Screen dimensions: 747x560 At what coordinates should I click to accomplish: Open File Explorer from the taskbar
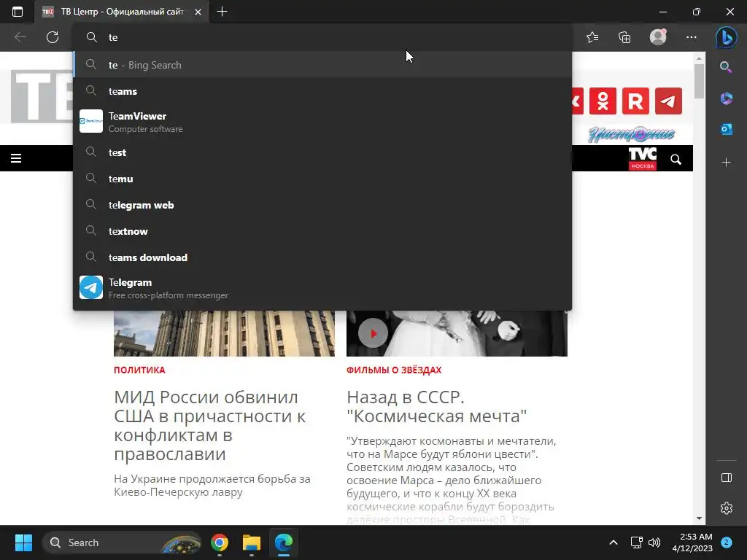[x=252, y=542]
